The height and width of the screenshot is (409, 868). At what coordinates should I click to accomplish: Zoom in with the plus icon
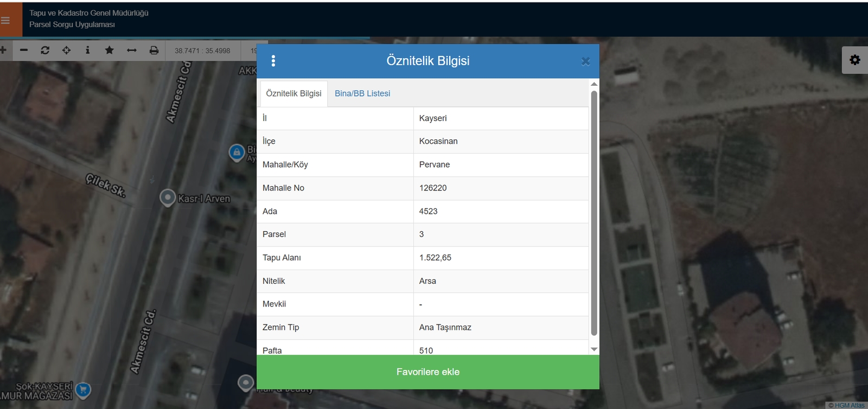pos(3,50)
